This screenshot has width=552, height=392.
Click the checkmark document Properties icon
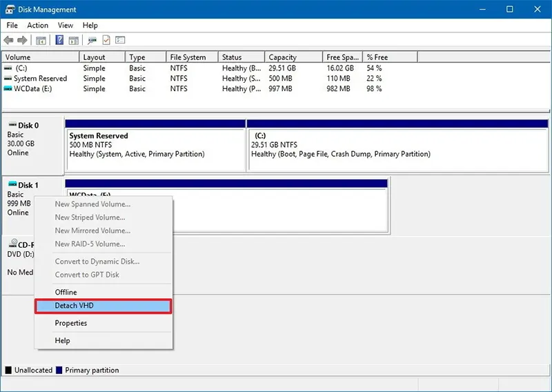(x=106, y=40)
